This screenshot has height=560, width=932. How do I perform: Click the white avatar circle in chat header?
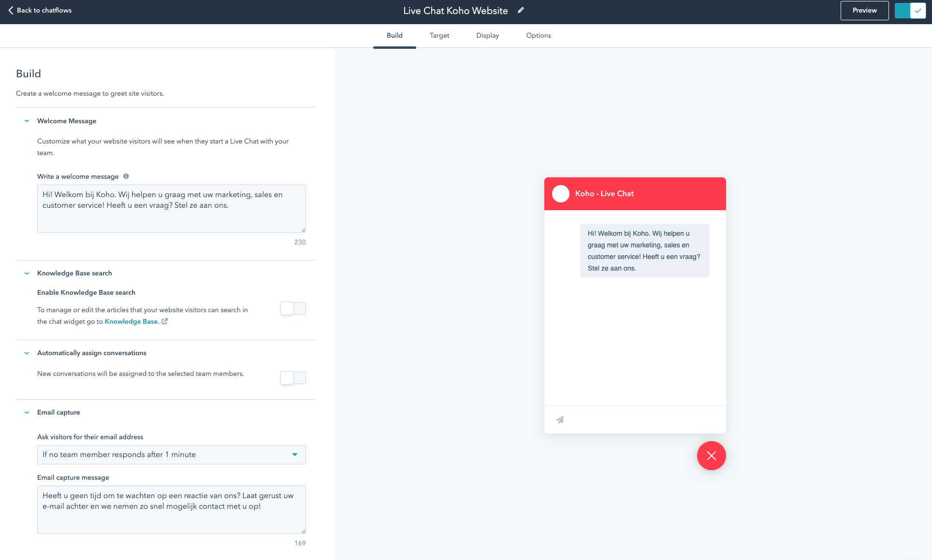click(x=561, y=194)
